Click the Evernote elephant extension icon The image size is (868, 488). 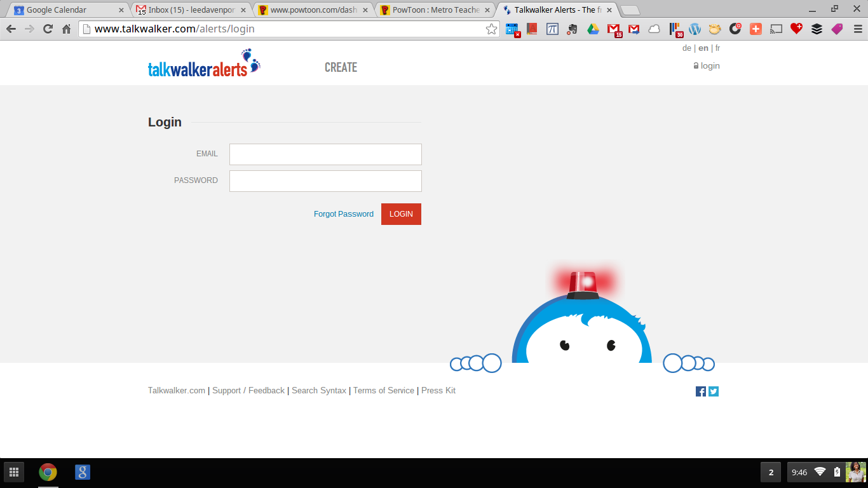573,29
